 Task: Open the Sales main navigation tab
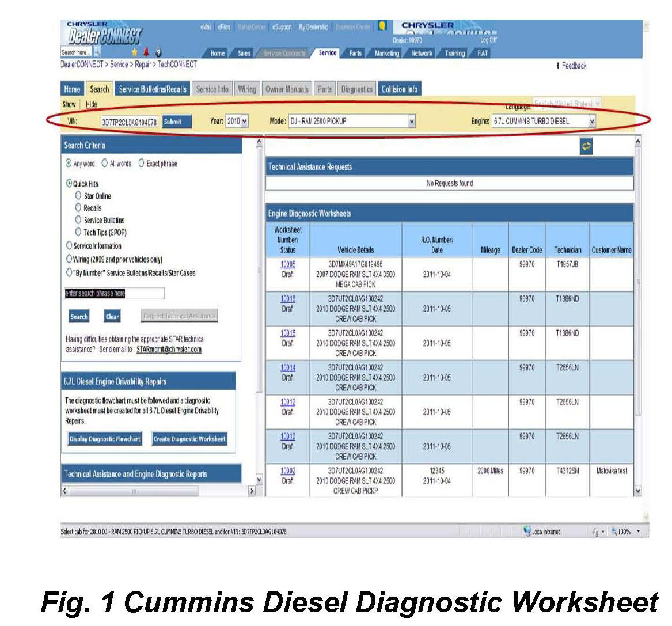pos(244,53)
